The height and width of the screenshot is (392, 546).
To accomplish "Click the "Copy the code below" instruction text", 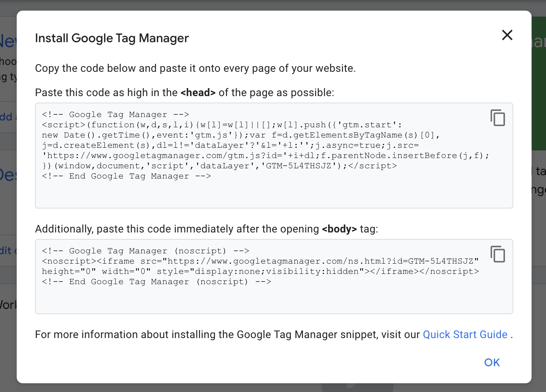I will [195, 68].
